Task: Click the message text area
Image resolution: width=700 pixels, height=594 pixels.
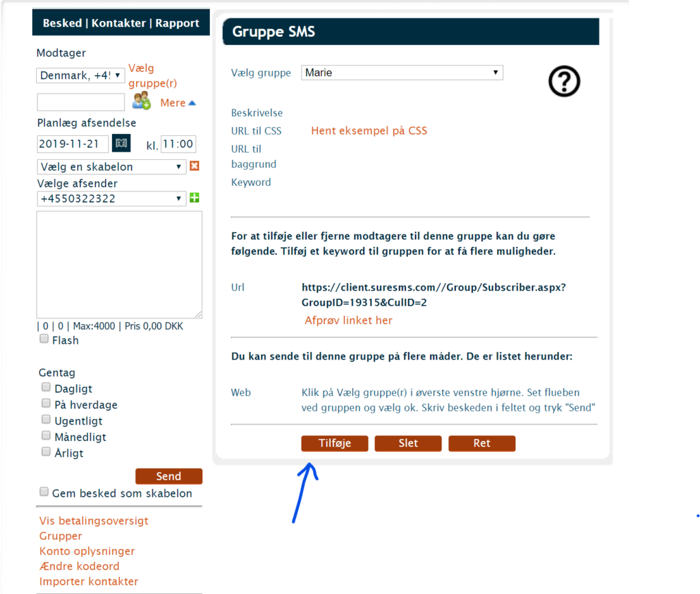Action: 119,265
